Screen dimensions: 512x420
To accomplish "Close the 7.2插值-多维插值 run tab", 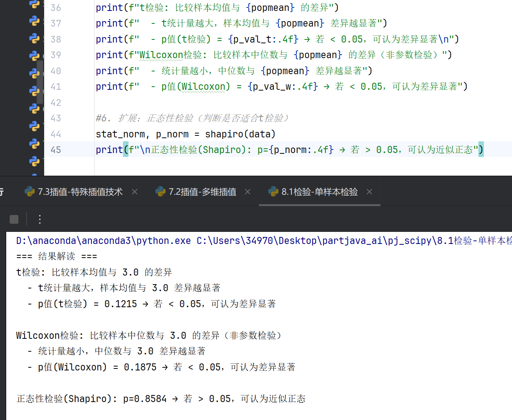I will coord(248,192).
